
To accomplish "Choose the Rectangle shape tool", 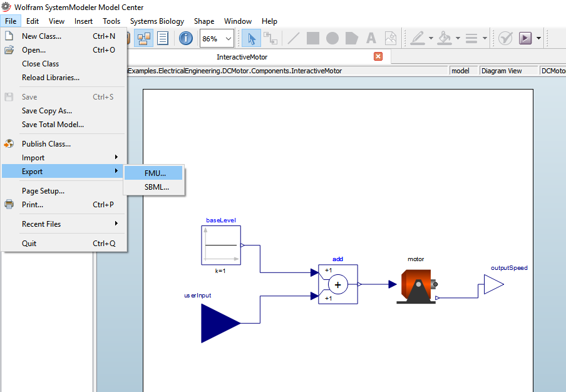I will pyautogui.click(x=313, y=38).
